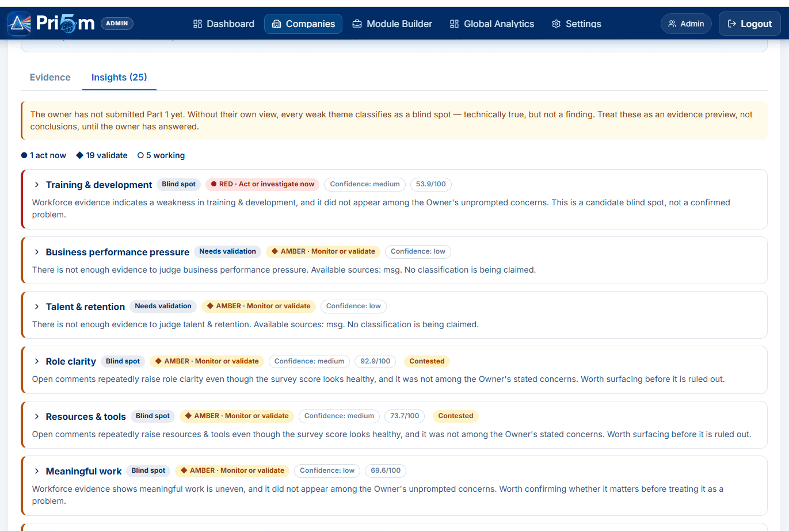Click the '19 validate' count
The height and width of the screenshot is (532, 789).
pyautogui.click(x=102, y=155)
